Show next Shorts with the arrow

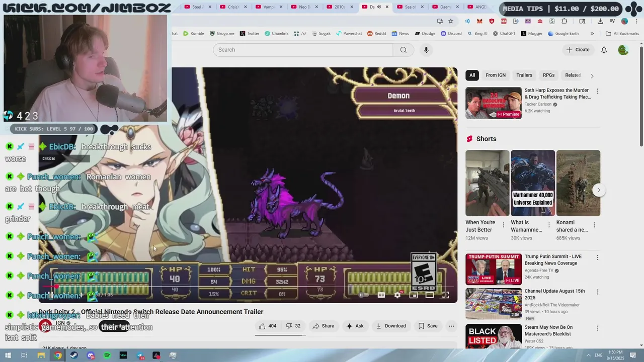click(x=599, y=190)
